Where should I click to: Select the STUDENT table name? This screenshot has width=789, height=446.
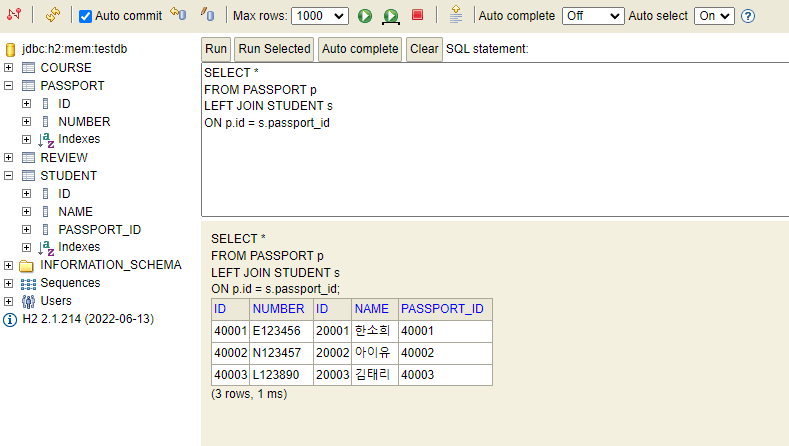click(x=68, y=176)
